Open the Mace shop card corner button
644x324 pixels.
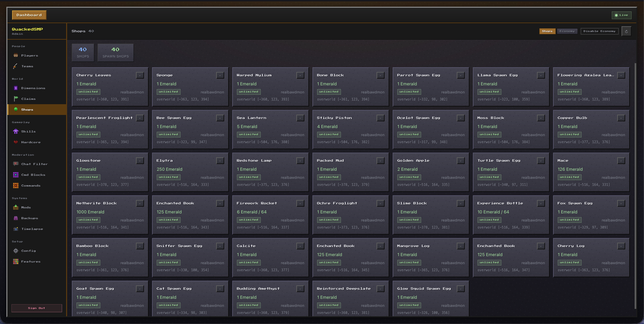click(621, 161)
